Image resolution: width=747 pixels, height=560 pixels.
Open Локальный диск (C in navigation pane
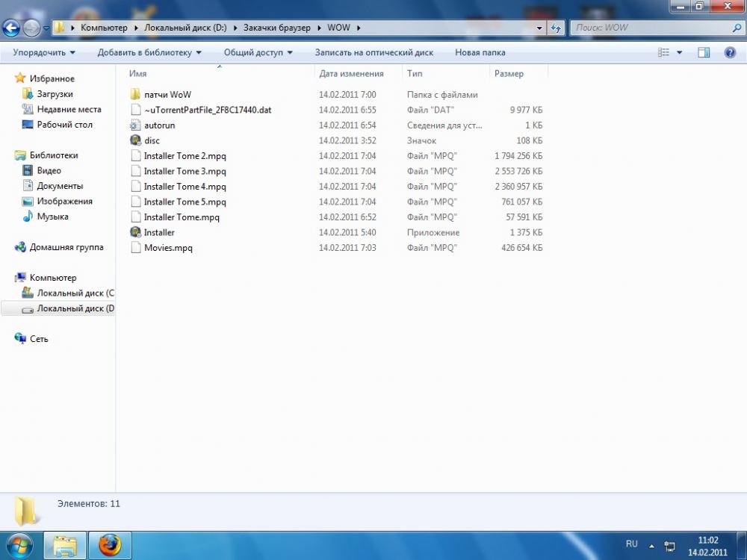point(75,293)
